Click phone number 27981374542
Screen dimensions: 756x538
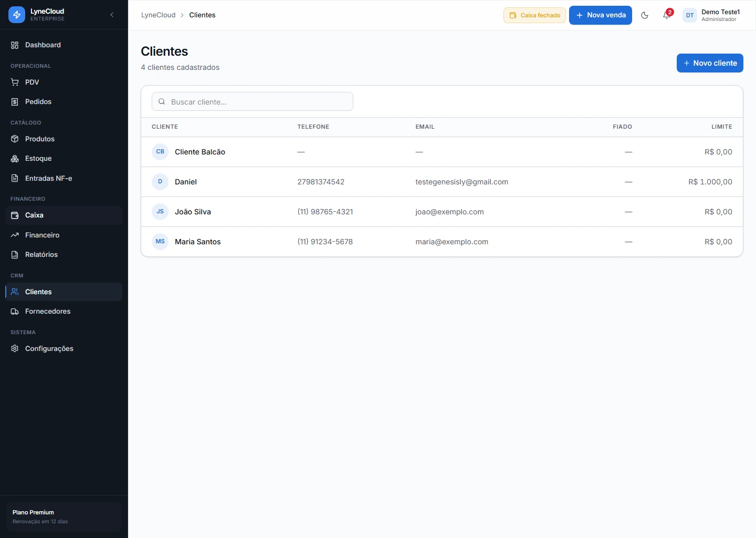[x=321, y=182]
